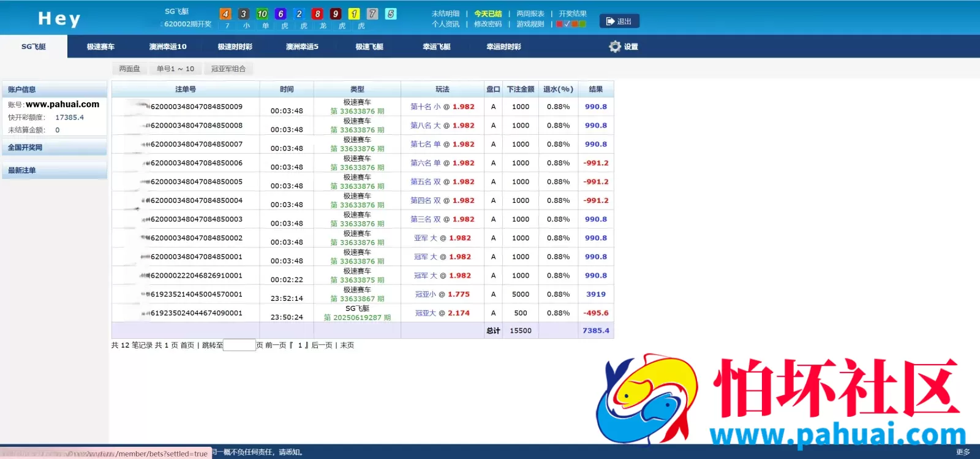Pick the green theme color swatch
980x459 pixels.
point(582,24)
